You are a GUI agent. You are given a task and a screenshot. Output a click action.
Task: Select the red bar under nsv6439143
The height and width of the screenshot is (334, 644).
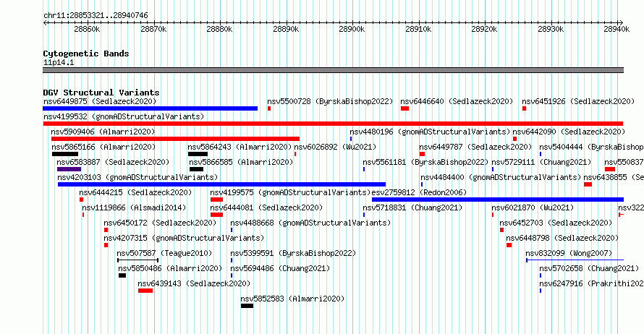[x=145, y=291]
